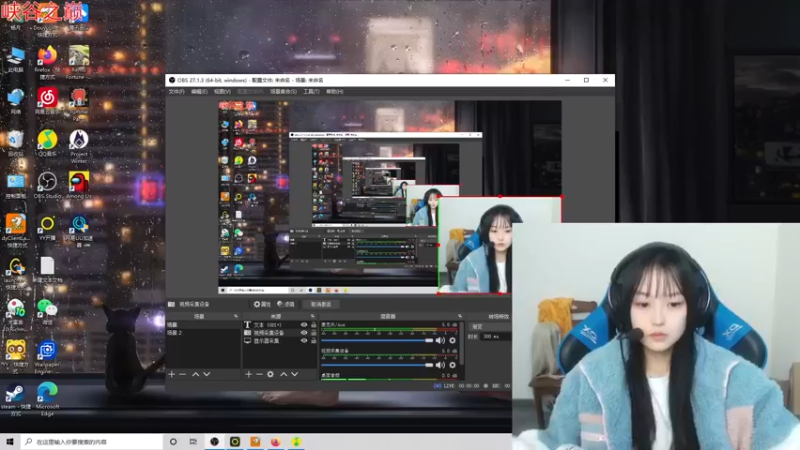Screen dimensions: 800x450
Task: Open the Recycle Bin on desktop
Action: point(15,143)
